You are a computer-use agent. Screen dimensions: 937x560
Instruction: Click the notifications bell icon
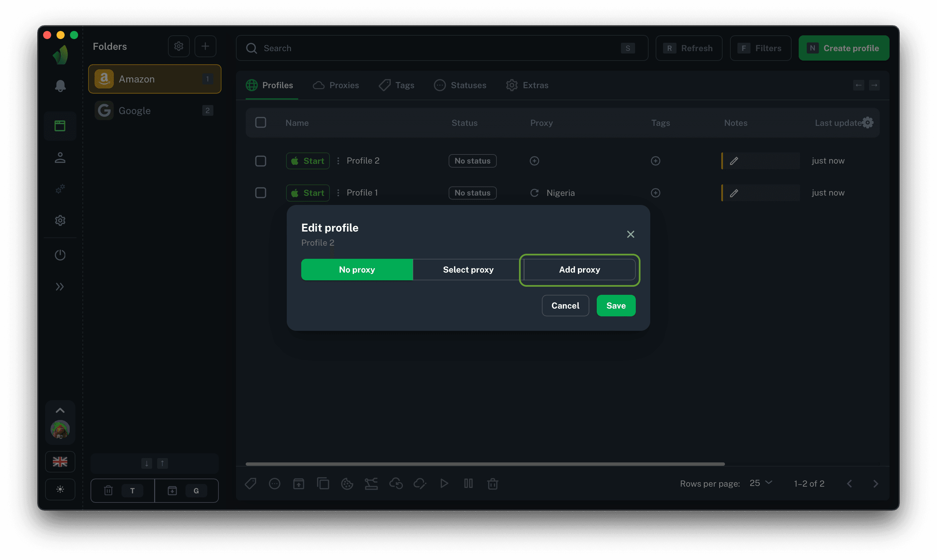point(60,86)
